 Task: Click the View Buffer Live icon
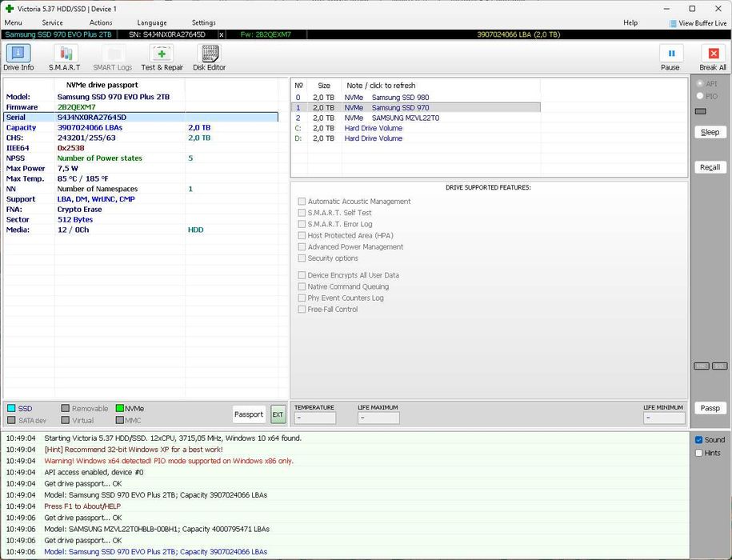[673, 23]
